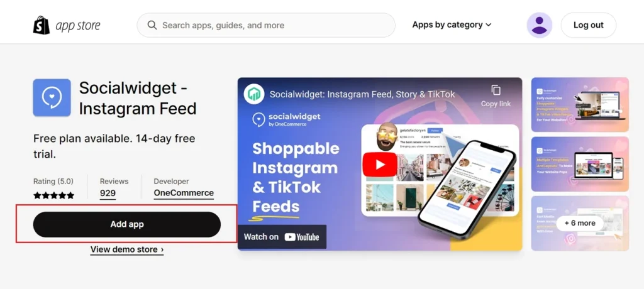The width and height of the screenshot is (644, 289).
Task: Click the YouTube logo in Watch on bar
Action: pyautogui.click(x=302, y=237)
